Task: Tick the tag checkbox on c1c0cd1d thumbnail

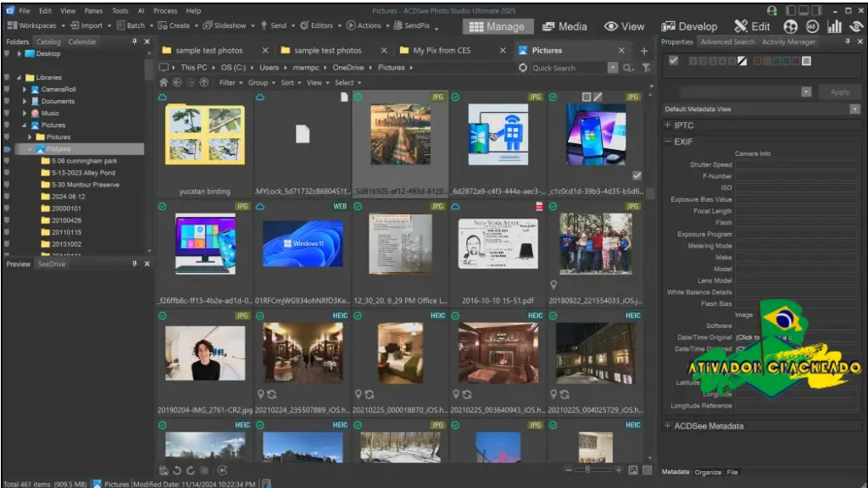Action: [637, 175]
